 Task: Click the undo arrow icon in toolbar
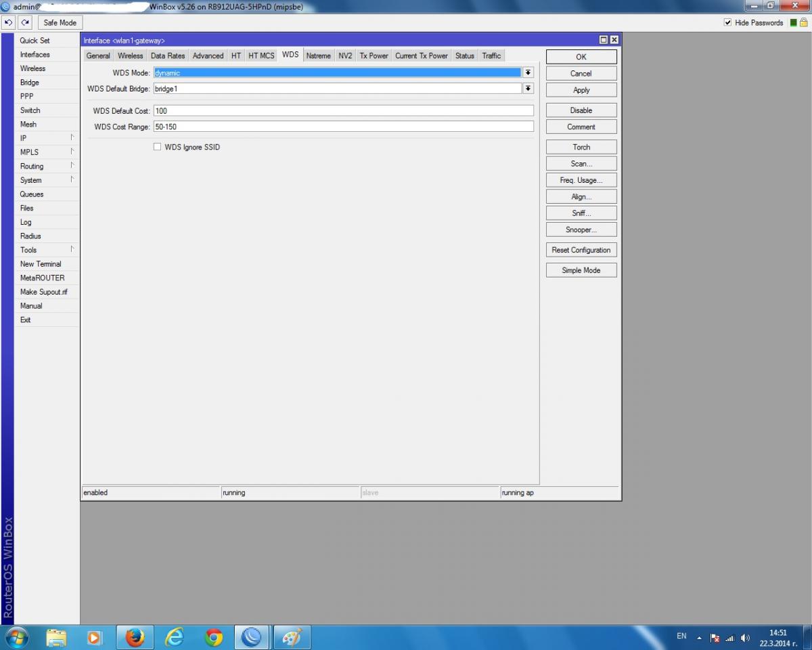pos(9,22)
